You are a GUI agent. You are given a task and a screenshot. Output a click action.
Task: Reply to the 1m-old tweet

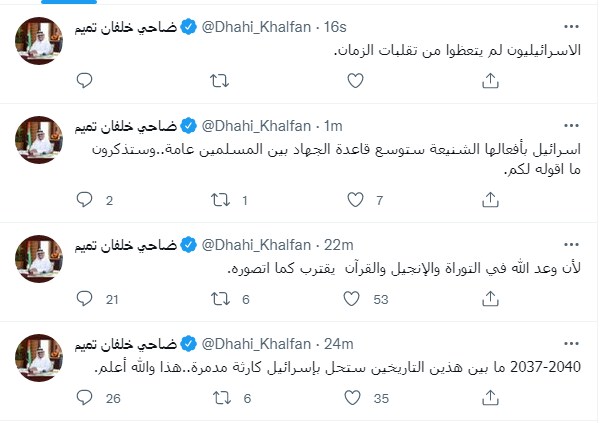[x=85, y=200]
